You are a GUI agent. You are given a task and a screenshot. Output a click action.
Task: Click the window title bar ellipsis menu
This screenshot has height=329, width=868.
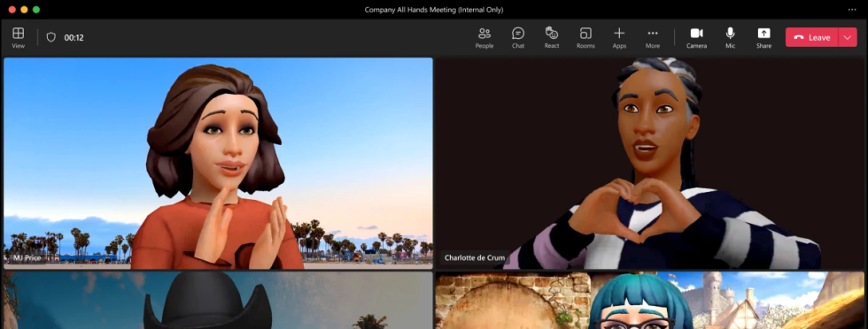852,10
